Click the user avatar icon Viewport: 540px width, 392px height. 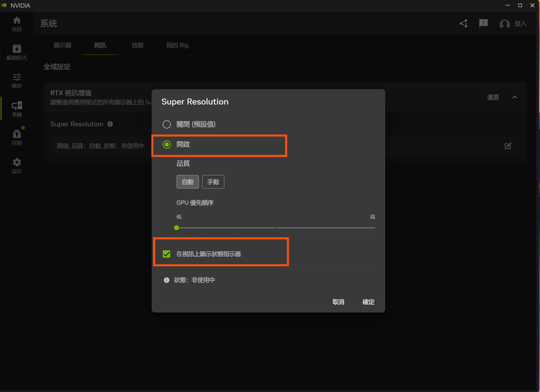505,24
